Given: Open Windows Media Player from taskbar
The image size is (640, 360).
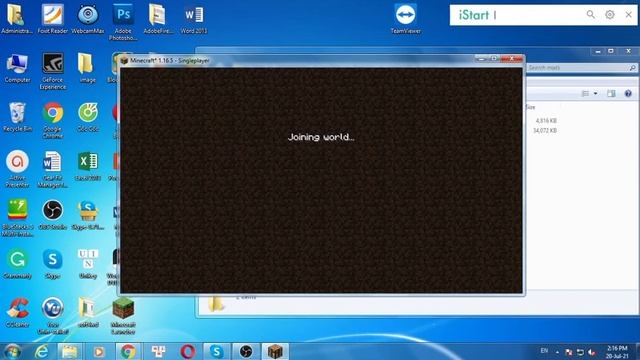Looking at the screenshot, I should point(98,351).
